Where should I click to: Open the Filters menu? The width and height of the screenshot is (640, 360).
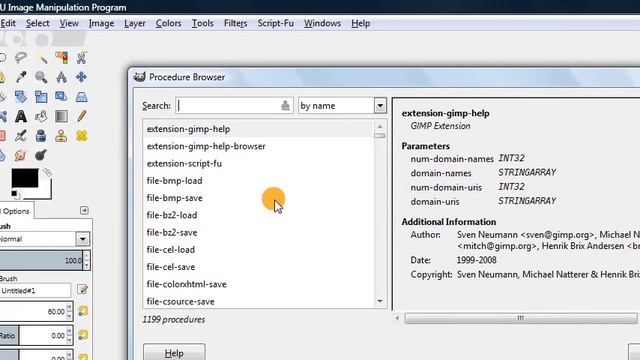click(x=236, y=23)
